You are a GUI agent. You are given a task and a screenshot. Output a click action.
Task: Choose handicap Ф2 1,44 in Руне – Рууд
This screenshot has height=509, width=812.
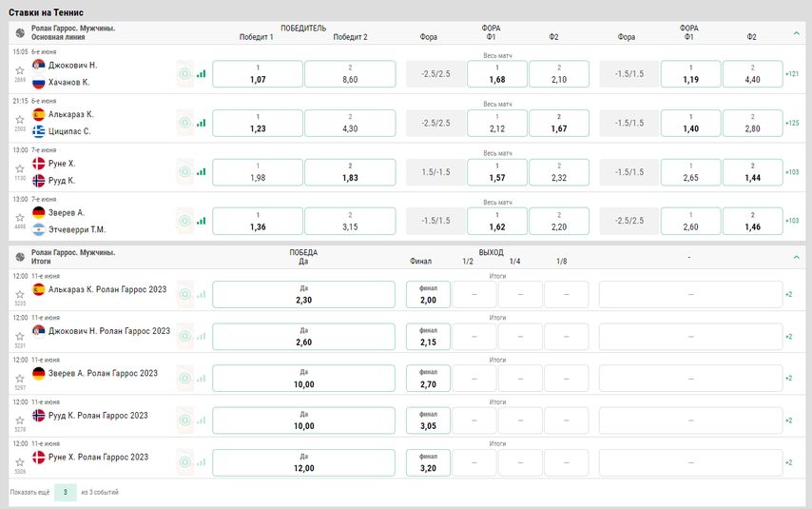coord(752,172)
